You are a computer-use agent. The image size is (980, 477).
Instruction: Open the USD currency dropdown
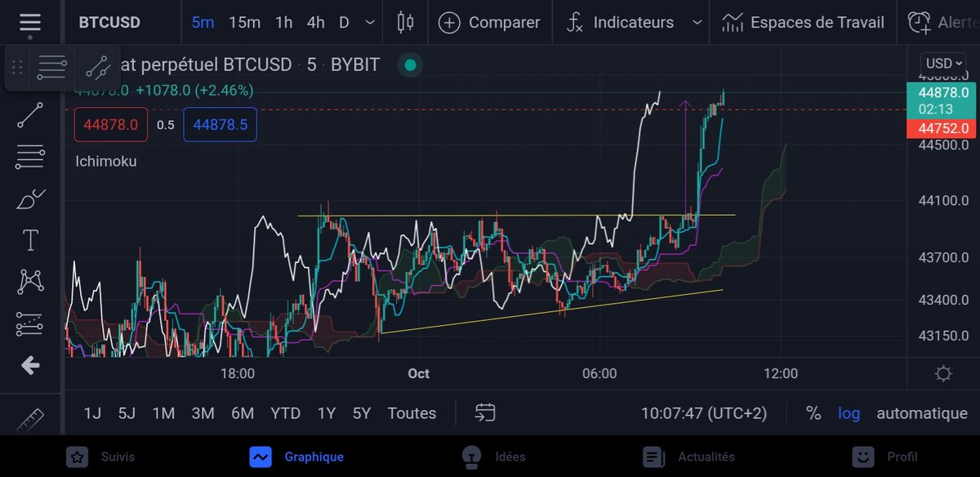click(943, 64)
